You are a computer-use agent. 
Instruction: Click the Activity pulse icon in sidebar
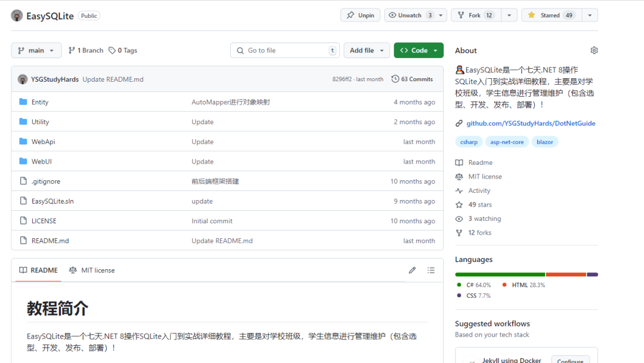coord(459,190)
